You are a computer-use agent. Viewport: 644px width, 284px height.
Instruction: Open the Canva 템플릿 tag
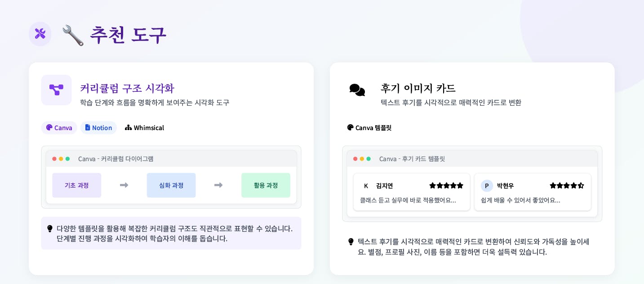click(369, 128)
